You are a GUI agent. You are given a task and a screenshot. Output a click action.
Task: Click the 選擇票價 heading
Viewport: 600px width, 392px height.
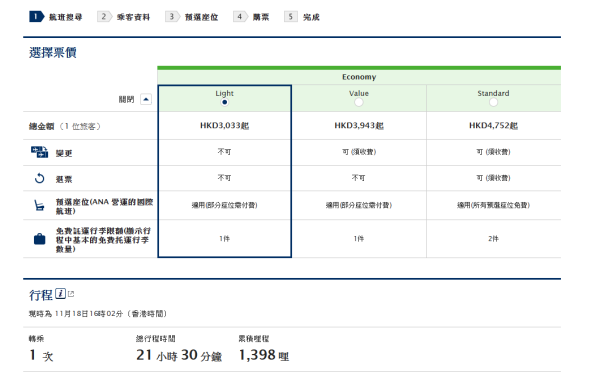pos(53,52)
